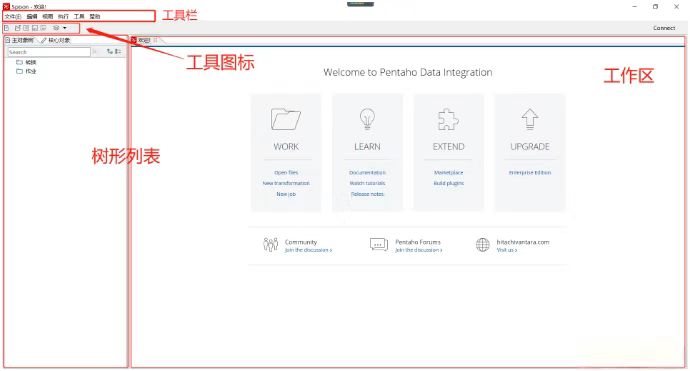690x371 pixels.
Task: Click the collapse all tree icon
Action: click(117, 51)
